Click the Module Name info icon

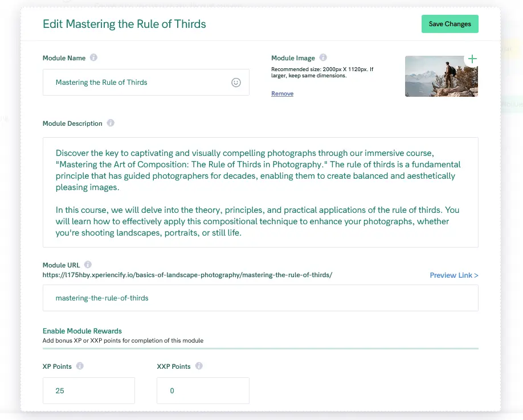point(93,57)
